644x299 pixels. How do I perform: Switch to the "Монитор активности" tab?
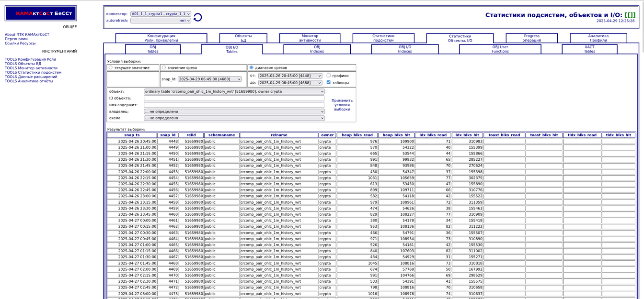click(x=310, y=38)
